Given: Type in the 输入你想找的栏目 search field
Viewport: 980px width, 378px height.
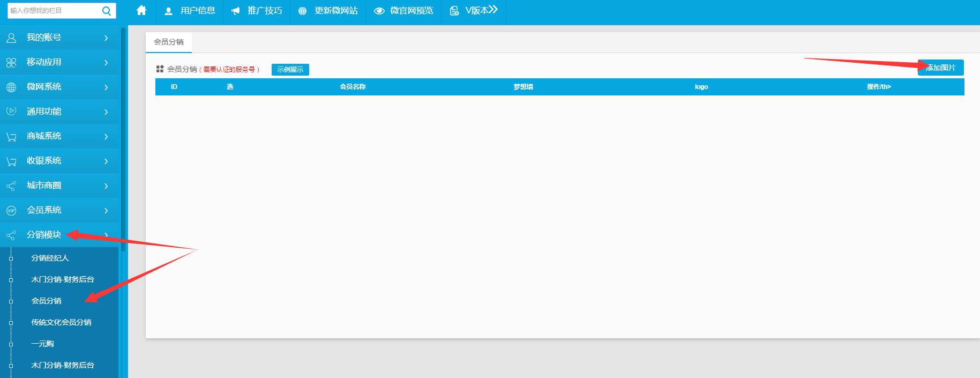Looking at the screenshot, I should coord(54,11).
